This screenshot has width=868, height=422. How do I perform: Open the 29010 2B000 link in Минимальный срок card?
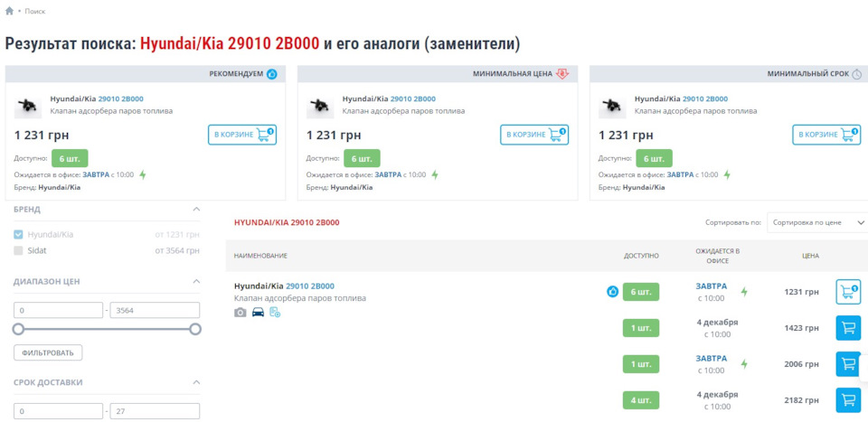705,99
